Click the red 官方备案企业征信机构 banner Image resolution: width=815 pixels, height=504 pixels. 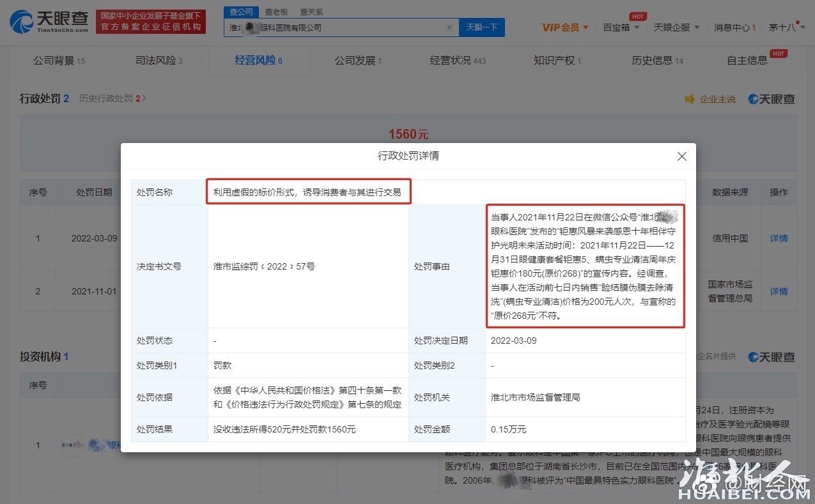point(151,22)
